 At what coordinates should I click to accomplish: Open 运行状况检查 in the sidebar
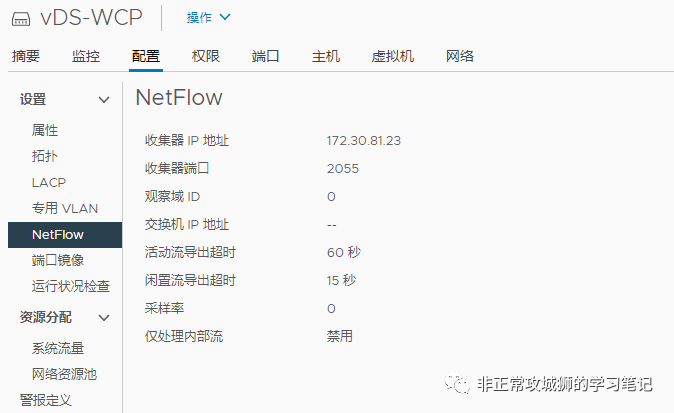pos(70,286)
